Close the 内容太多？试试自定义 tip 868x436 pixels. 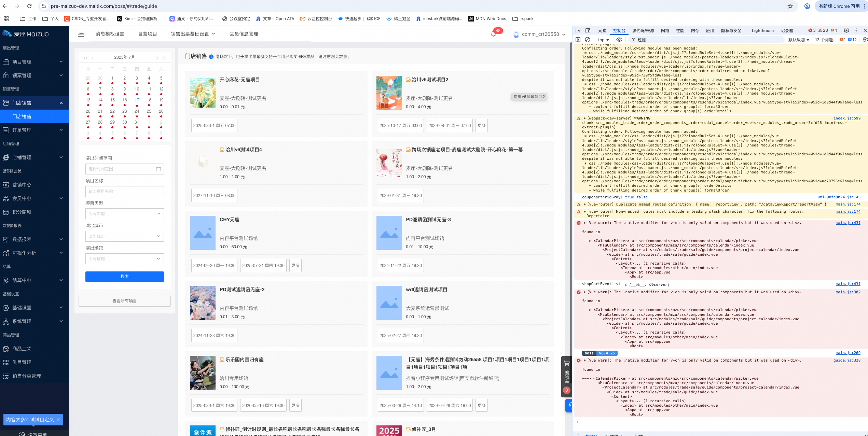(58, 420)
